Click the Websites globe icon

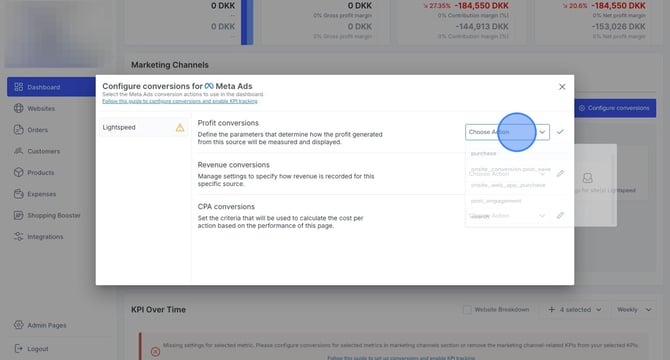coord(18,108)
